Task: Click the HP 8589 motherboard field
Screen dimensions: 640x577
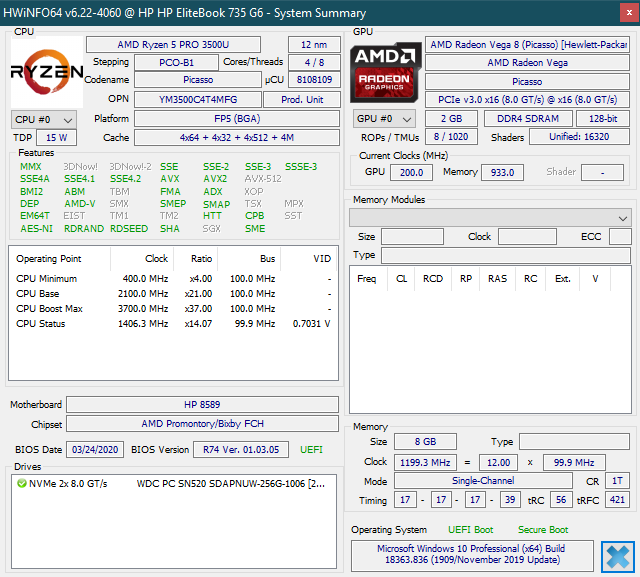Action: pyautogui.click(x=202, y=405)
